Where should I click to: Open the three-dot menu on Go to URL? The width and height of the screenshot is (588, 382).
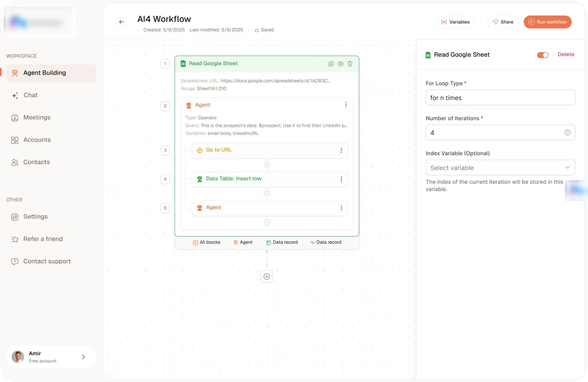click(x=341, y=150)
